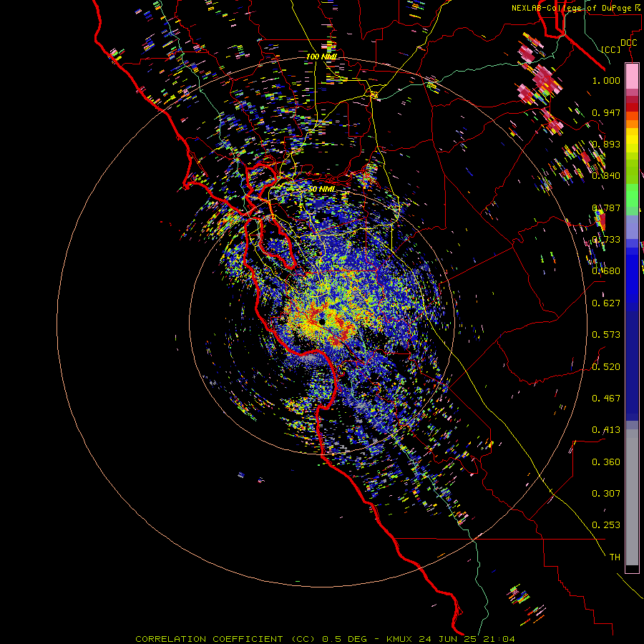644x644 pixels.
Task: Click the 0.787 legend value
Action: [606, 208]
